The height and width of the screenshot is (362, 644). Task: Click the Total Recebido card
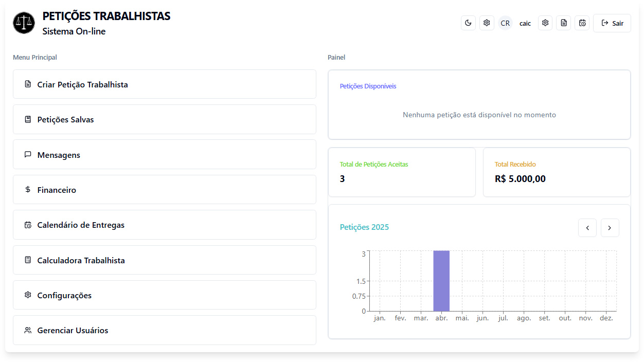pos(557,172)
